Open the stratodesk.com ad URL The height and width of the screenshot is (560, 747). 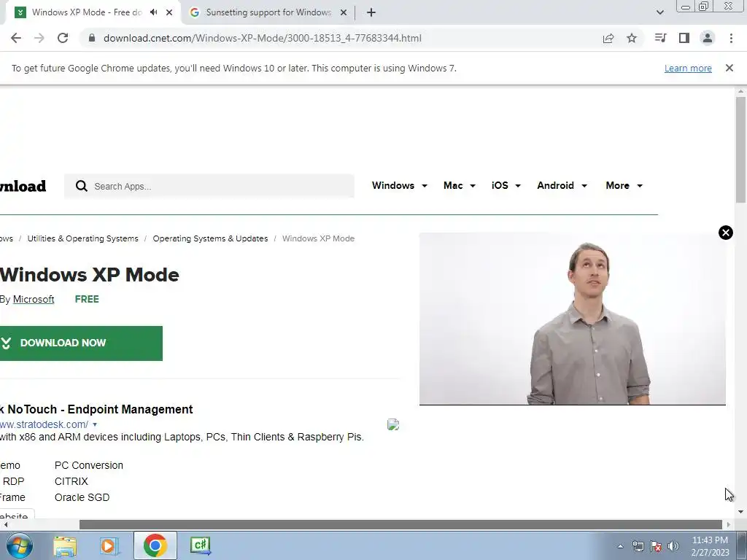[44, 424]
